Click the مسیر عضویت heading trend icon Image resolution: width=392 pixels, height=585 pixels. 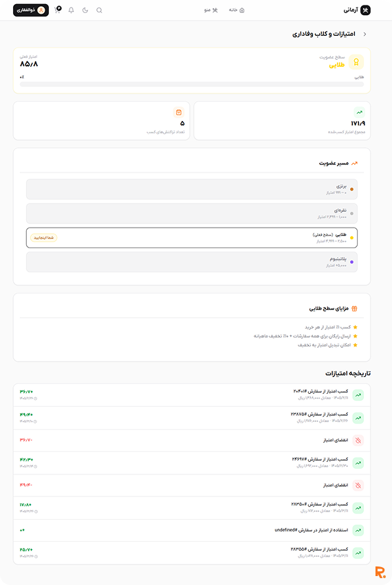354,164
